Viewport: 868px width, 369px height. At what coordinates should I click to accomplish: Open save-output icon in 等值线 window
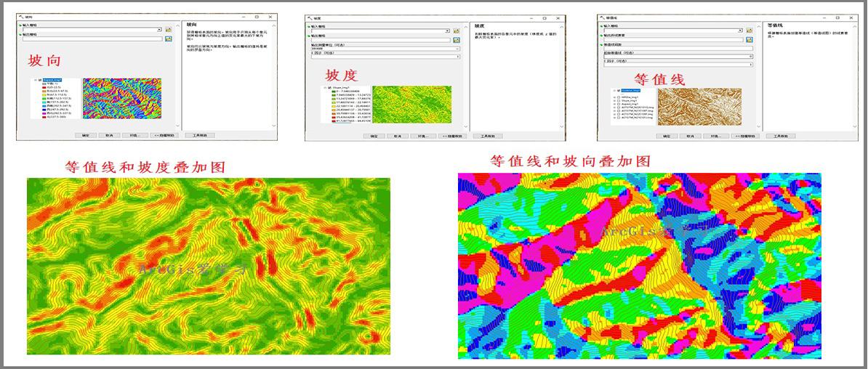(750, 40)
